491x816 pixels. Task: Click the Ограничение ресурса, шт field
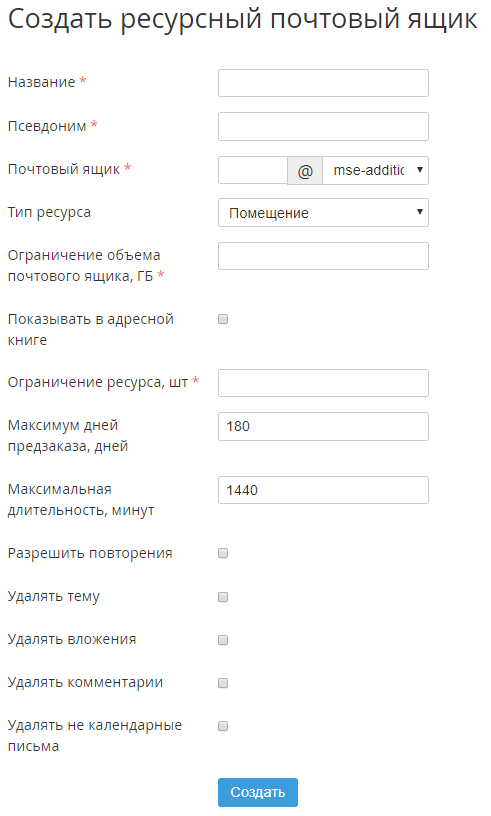[x=323, y=383]
